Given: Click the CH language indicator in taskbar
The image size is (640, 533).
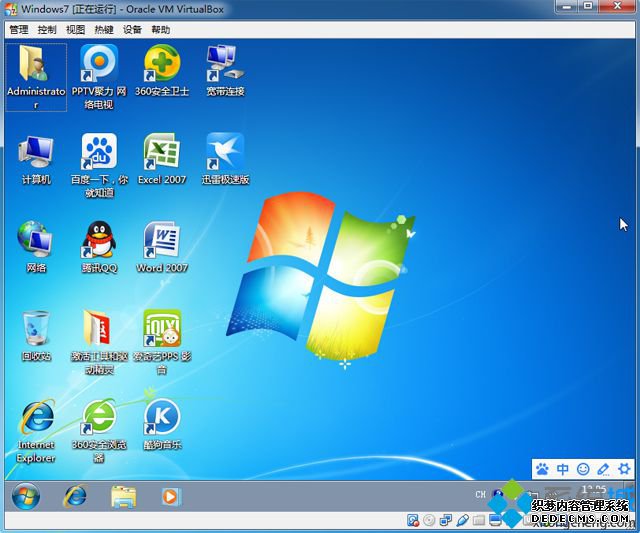Looking at the screenshot, I should (x=480, y=494).
